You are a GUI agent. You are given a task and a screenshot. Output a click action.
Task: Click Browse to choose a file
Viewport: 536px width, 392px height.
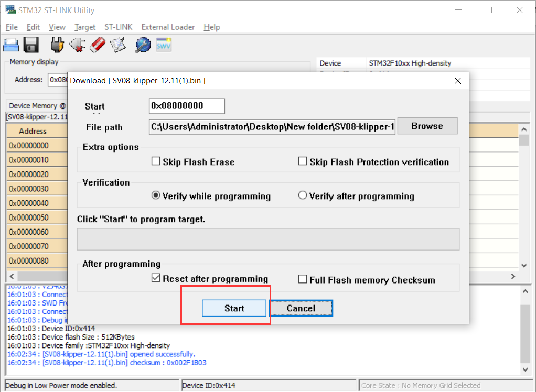pos(427,126)
